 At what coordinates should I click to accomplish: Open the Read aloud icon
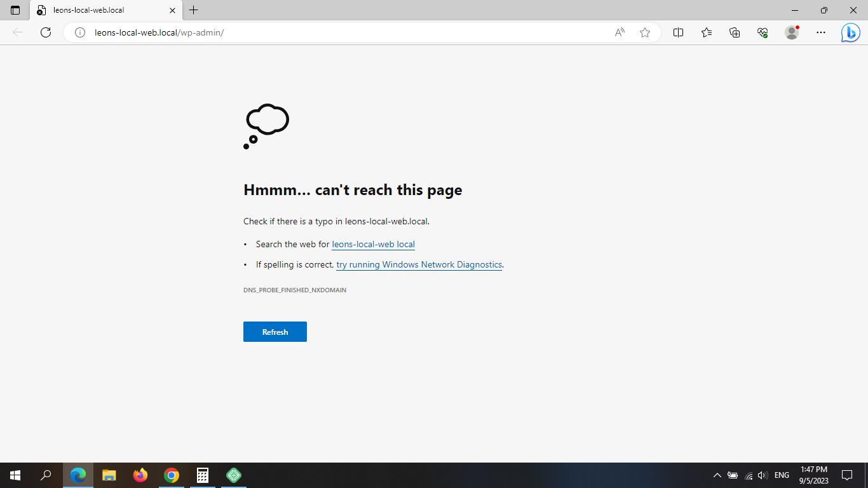coord(620,32)
